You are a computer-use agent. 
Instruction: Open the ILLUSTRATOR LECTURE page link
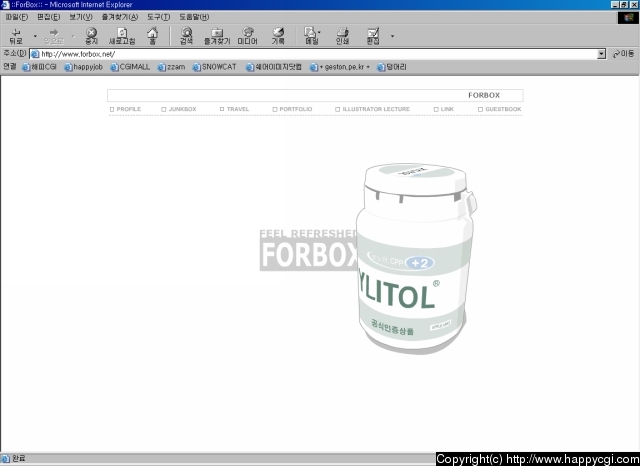pyautogui.click(x=372, y=109)
